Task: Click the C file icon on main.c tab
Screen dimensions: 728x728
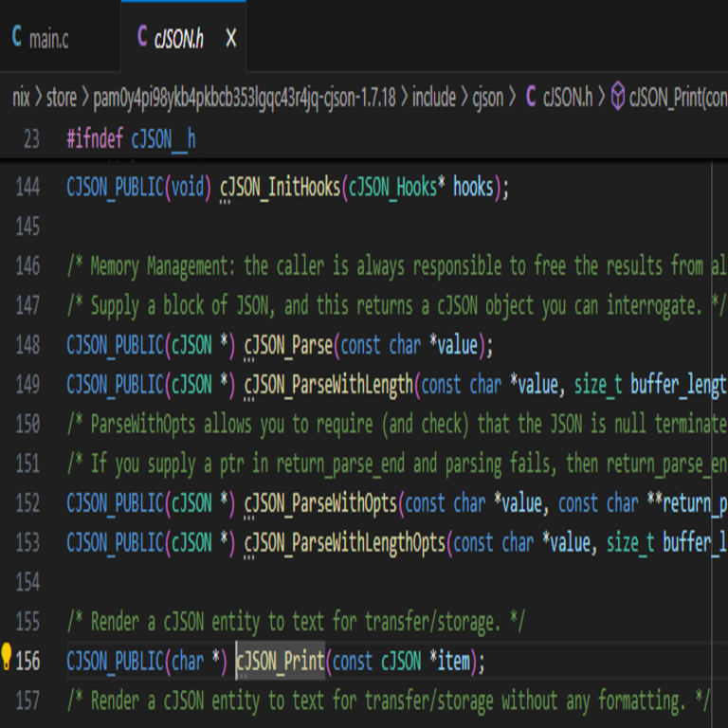Action: click(16, 38)
